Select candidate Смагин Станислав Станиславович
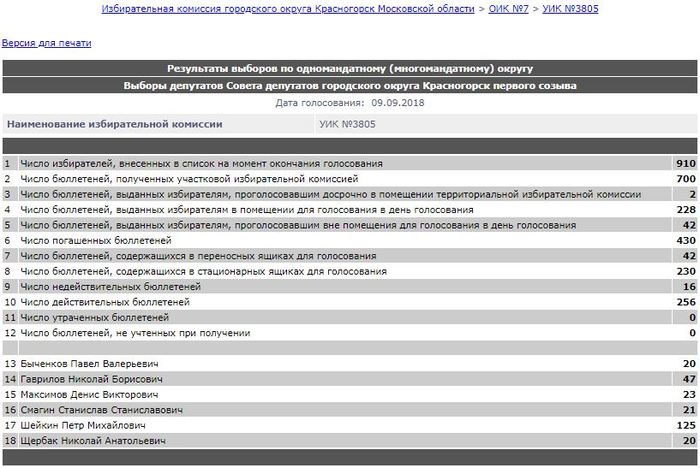The width and height of the screenshot is (700, 468). (88, 410)
